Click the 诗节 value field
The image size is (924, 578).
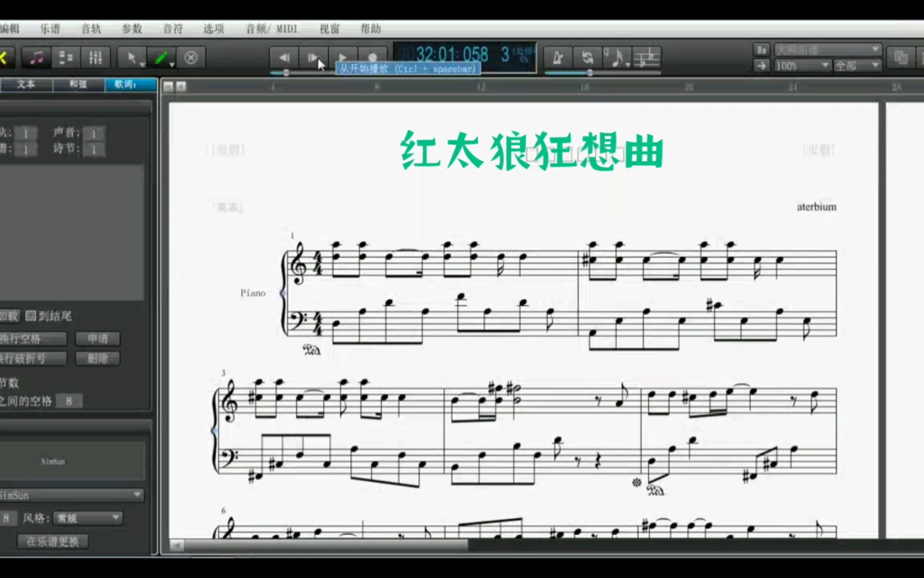[94, 149]
